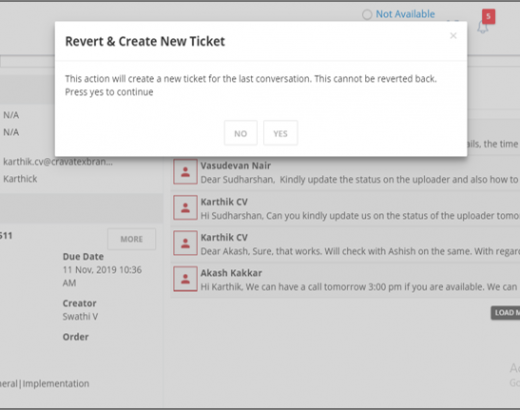Click the LOAD MORE button under conversations
Screen dimensions: 520x410
pyautogui.click(x=505, y=313)
